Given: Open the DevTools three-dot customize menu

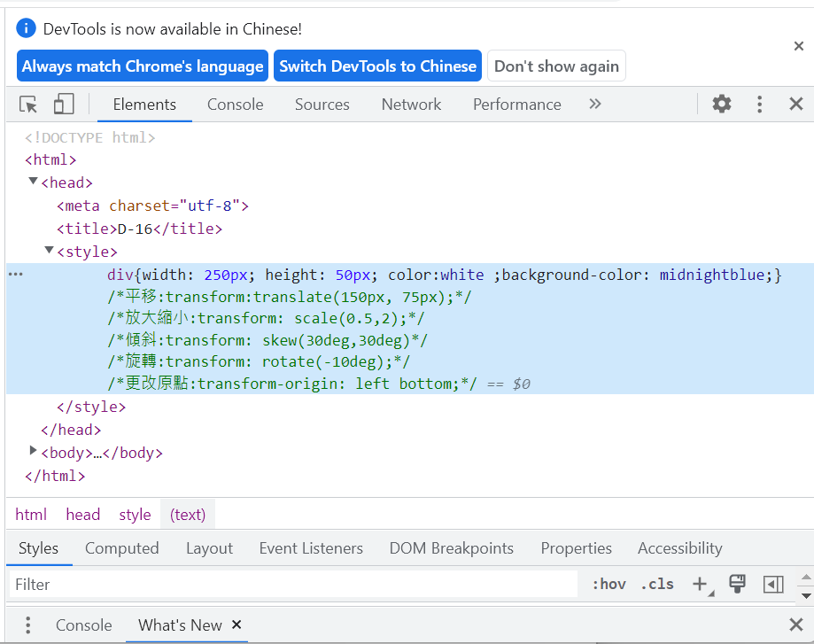Looking at the screenshot, I should pyautogui.click(x=759, y=105).
